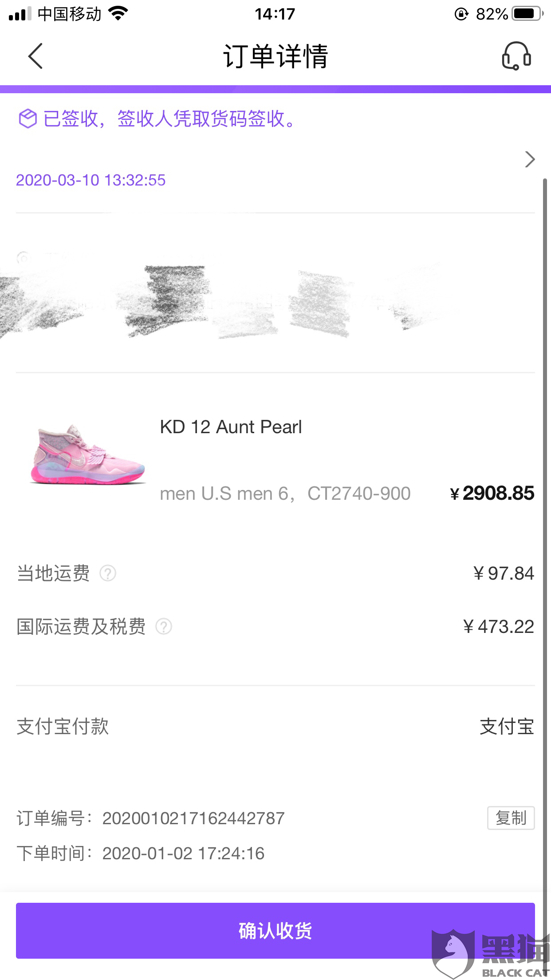The width and height of the screenshot is (551, 980).
Task: Tap the order number 202001021716 2442787 text
Action: (x=193, y=818)
